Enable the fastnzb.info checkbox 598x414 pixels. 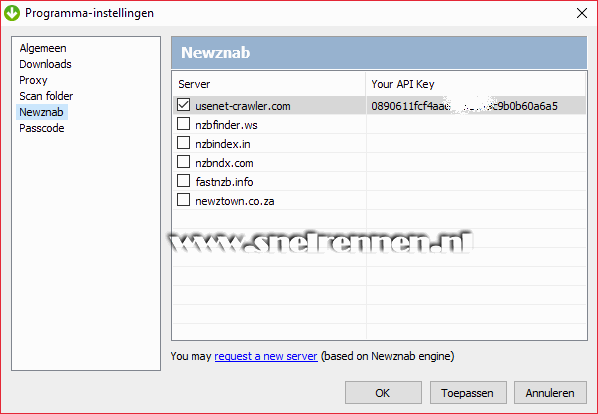pos(183,181)
